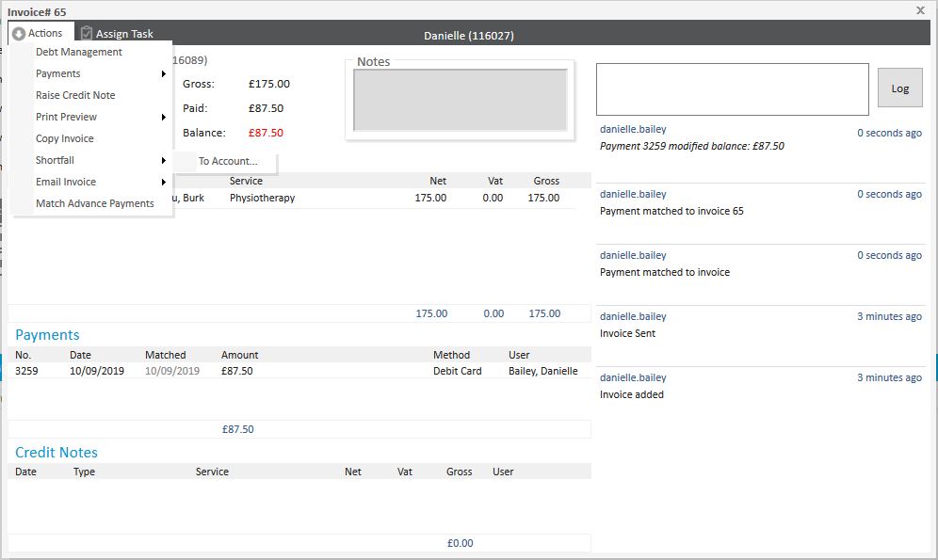
Task: Select payment row number 3259
Action: pos(26,371)
